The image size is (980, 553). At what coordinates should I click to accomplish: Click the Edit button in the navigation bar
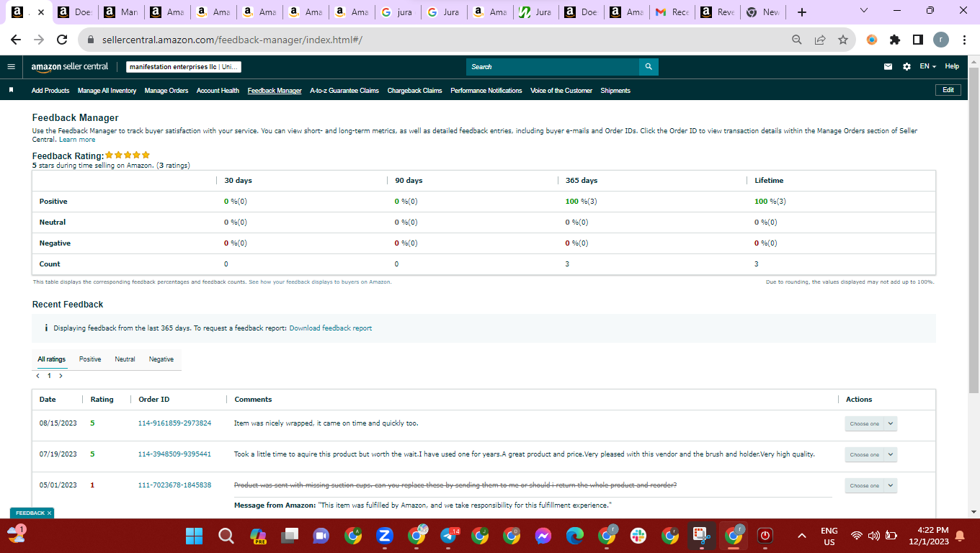(948, 90)
